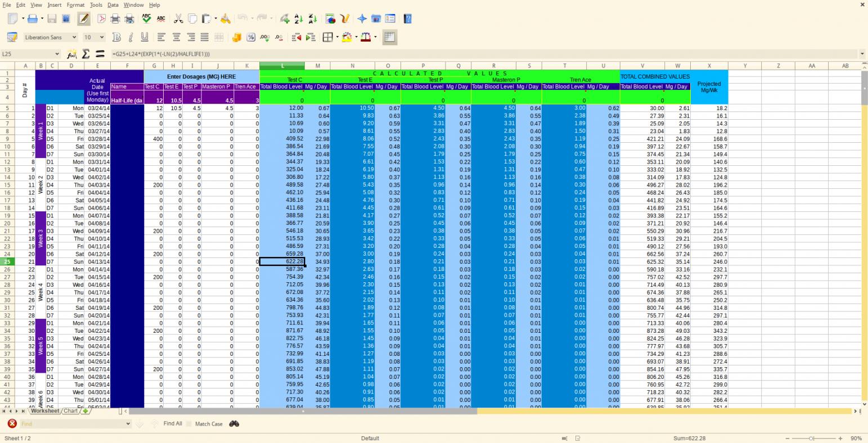Viewport: 868px width, 443px height.
Task: Save the spreadsheet with the Save icon
Action: pos(52,19)
